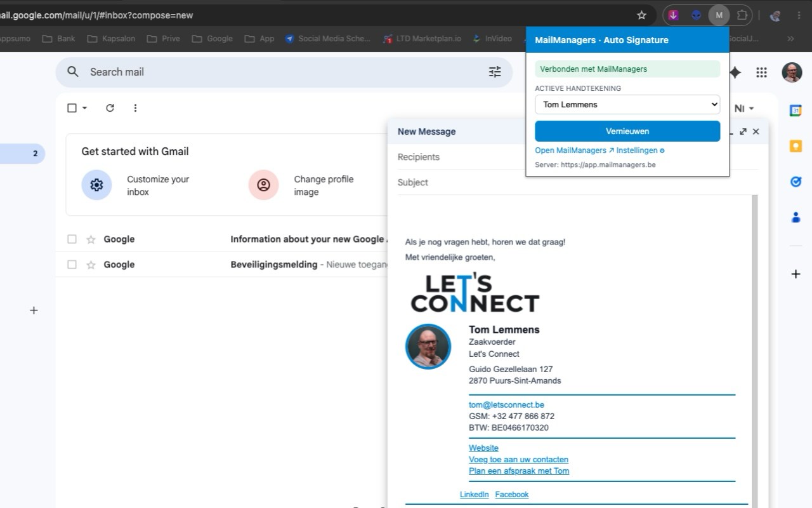Close the New Message compose window
The width and height of the screenshot is (812, 508).
click(756, 131)
